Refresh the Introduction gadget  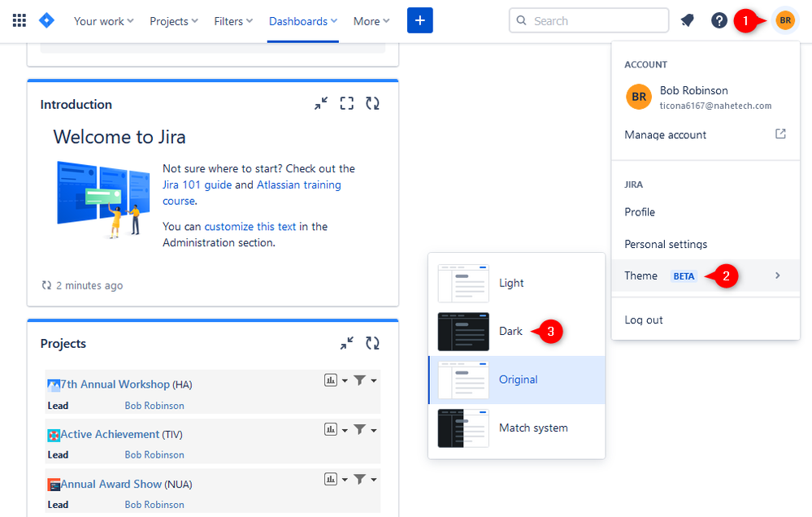point(372,103)
